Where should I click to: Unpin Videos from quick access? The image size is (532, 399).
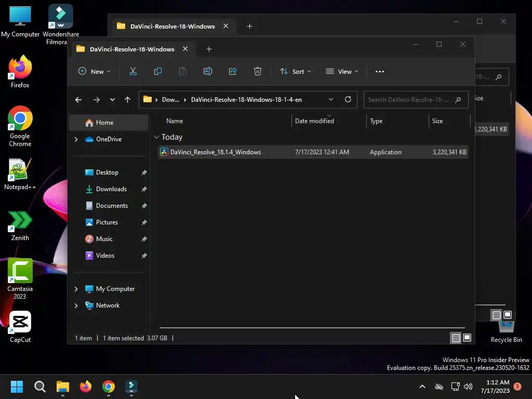point(144,256)
